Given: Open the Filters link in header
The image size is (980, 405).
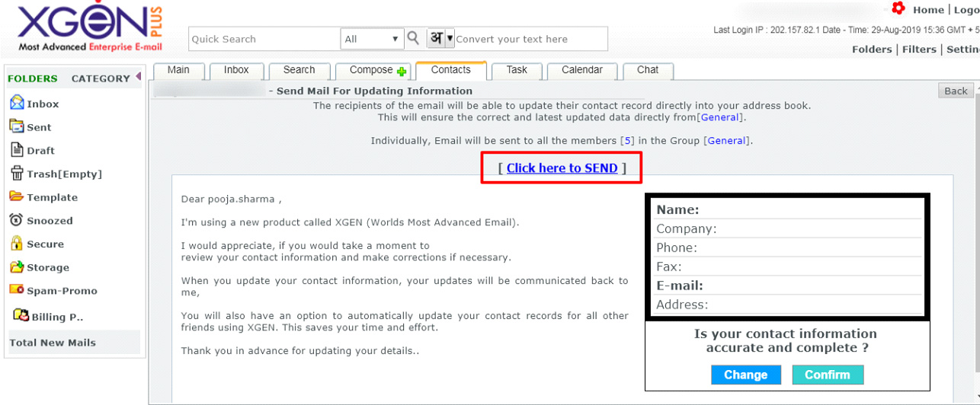Looking at the screenshot, I should (x=919, y=49).
